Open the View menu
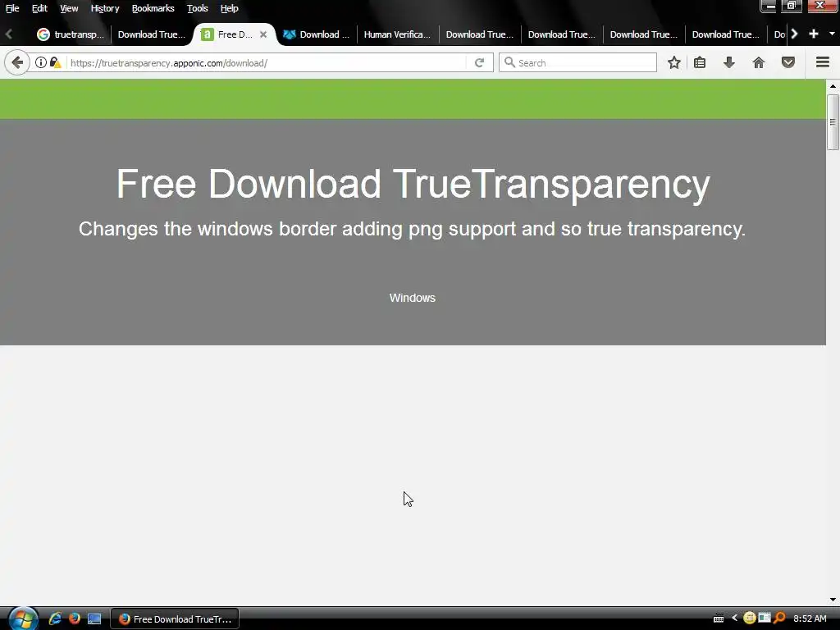The height and width of the screenshot is (630, 840). [69, 8]
